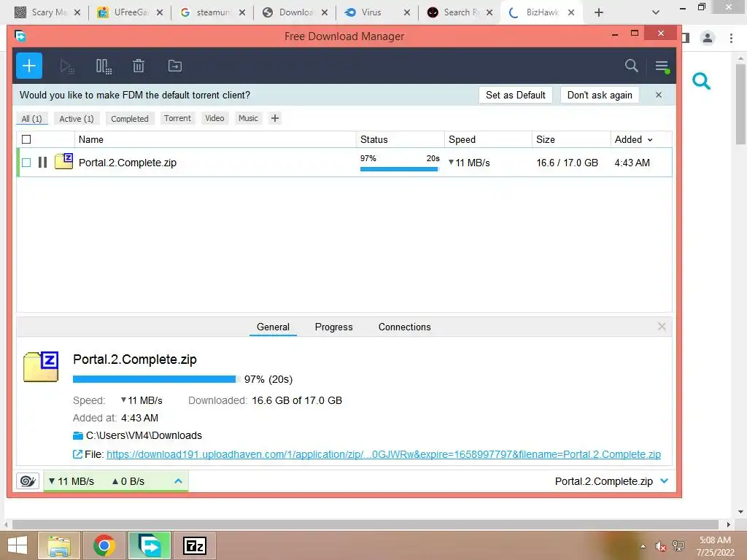The height and width of the screenshot is (560, 747).
Task: Click the Set as Default button
Action: coord(516,95)
